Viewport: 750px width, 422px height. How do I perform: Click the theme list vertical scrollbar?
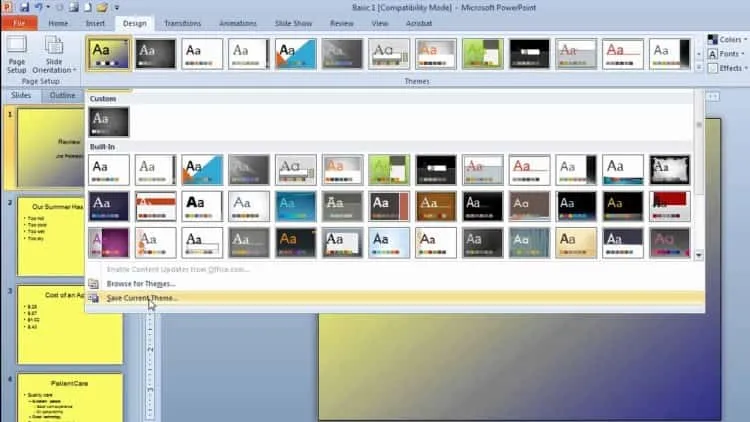click(699, 178)
